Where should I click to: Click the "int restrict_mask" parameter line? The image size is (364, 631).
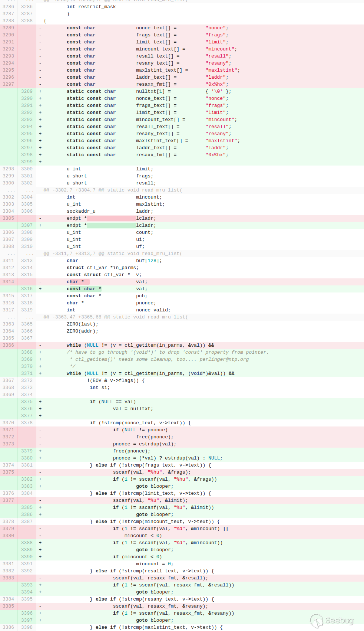click(x=91, y=7)
